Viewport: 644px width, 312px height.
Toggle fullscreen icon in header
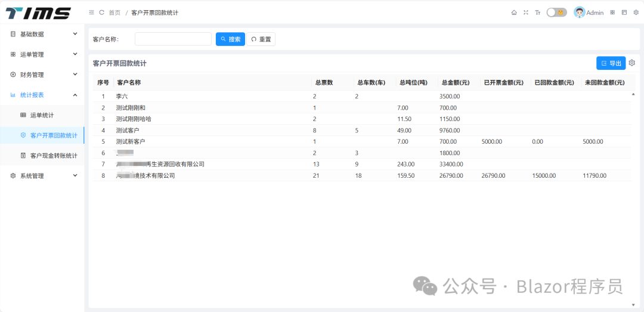point(526,13)
